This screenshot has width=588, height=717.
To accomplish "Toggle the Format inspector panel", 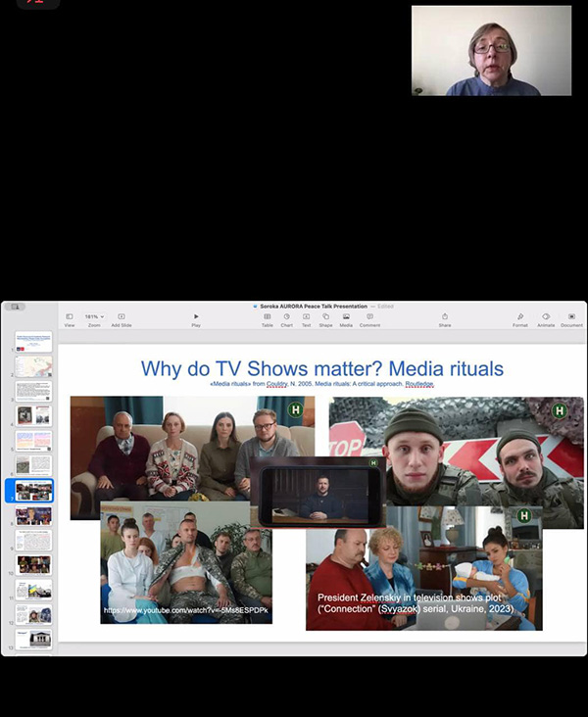I will tap(520, 319).
